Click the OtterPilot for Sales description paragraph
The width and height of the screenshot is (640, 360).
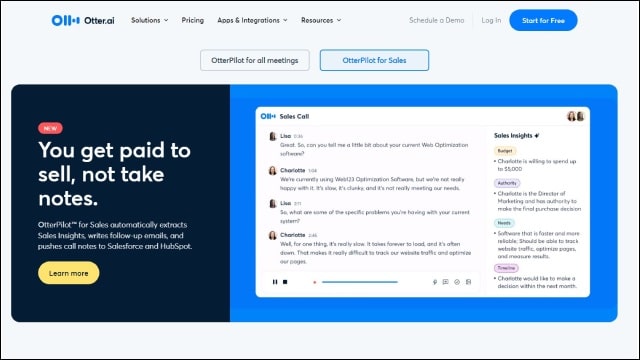(x=115, y=236)
